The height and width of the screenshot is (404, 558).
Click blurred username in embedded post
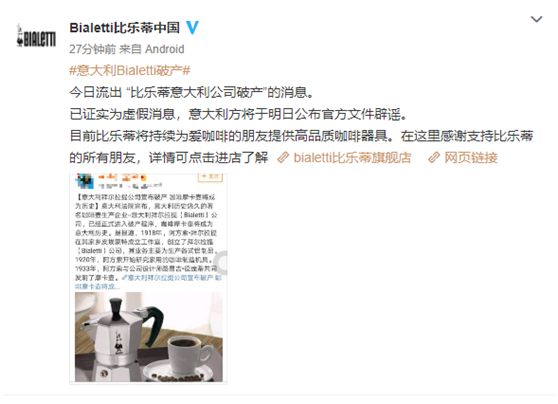[x=122, y=177]
